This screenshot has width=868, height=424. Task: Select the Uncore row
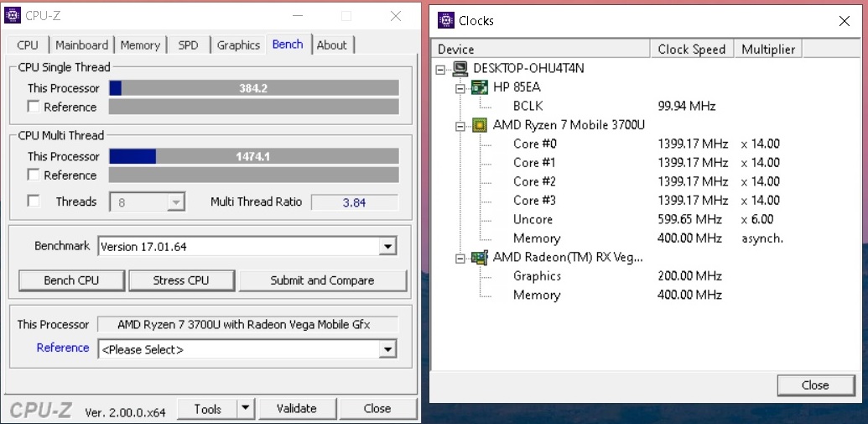tap(533, 219)
